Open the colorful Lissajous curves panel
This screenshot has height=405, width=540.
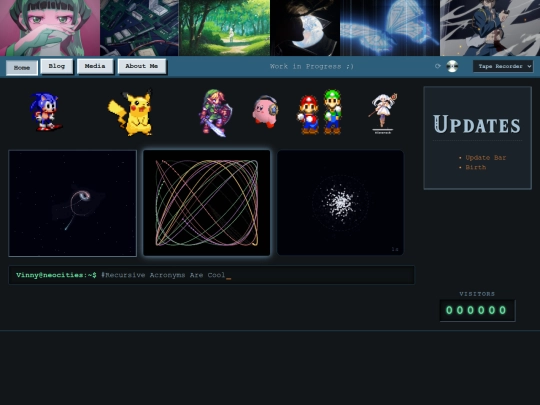[207, 203]
